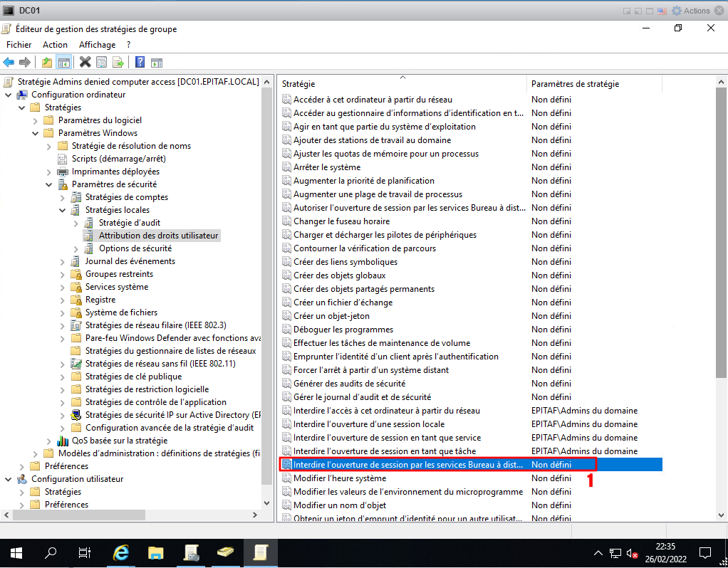The image size is (728, 568).
Task: Expand the Options de sécurité node
Action: (x=76, y=248)
